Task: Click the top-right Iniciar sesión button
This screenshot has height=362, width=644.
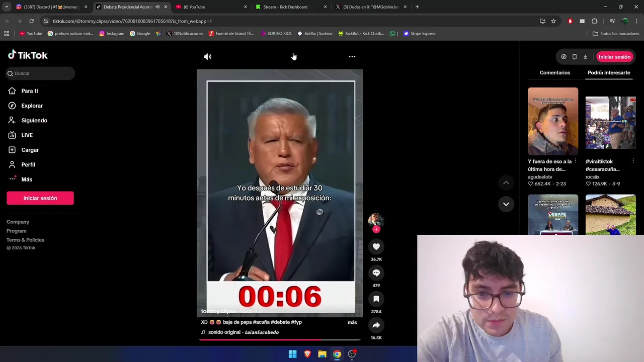Action: 614,57
